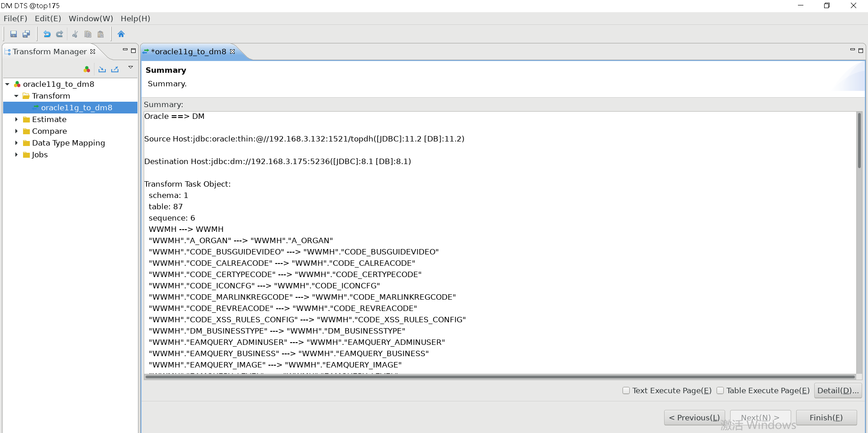Screen dimensions: 868x433
Task: Click the vertical scrollbar in Summary box
Action: pyautogui.click(x=859, y=140)
